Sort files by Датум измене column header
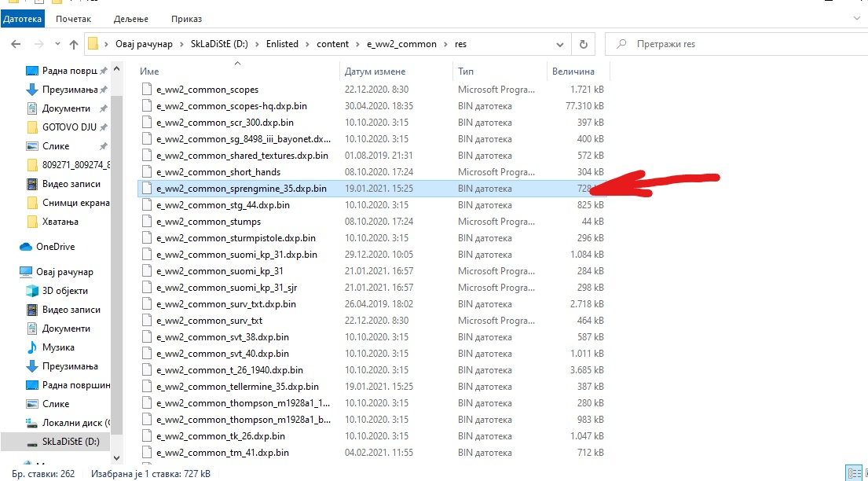This screenshot has height=481, width=868. 375,72
